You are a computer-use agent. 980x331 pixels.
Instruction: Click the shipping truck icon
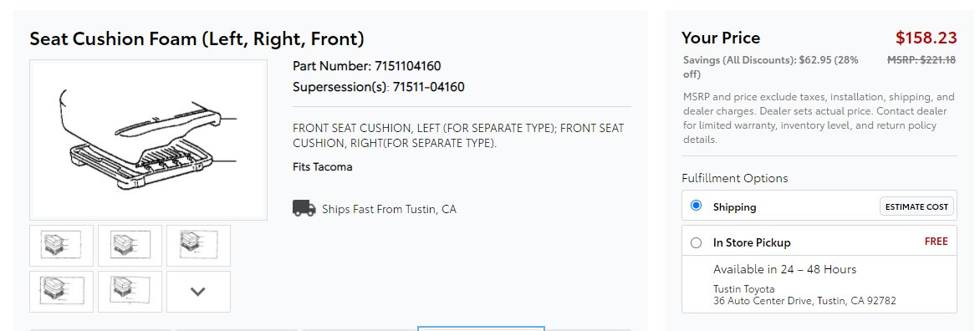coord(304,209)
